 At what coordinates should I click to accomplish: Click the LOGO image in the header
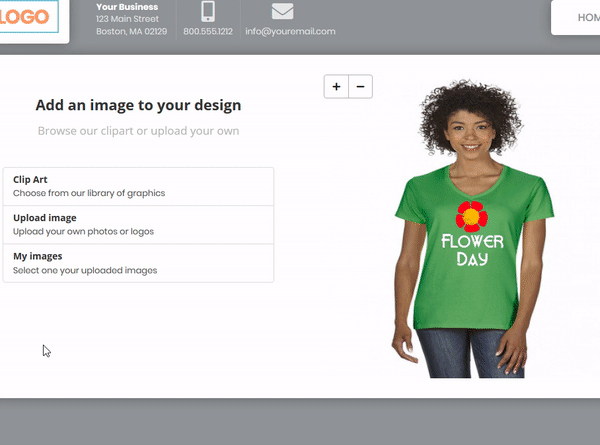click(30, 17)
